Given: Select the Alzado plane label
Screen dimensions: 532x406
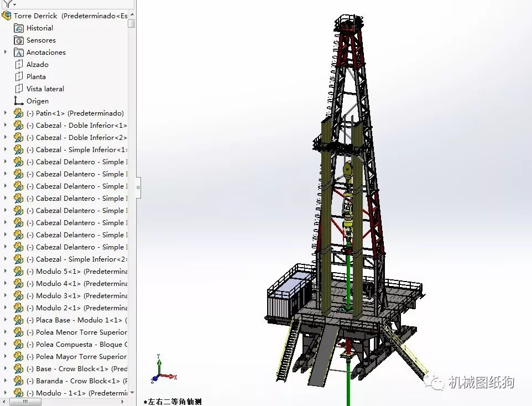Looking at the screenshot, I should coord(37,65).
